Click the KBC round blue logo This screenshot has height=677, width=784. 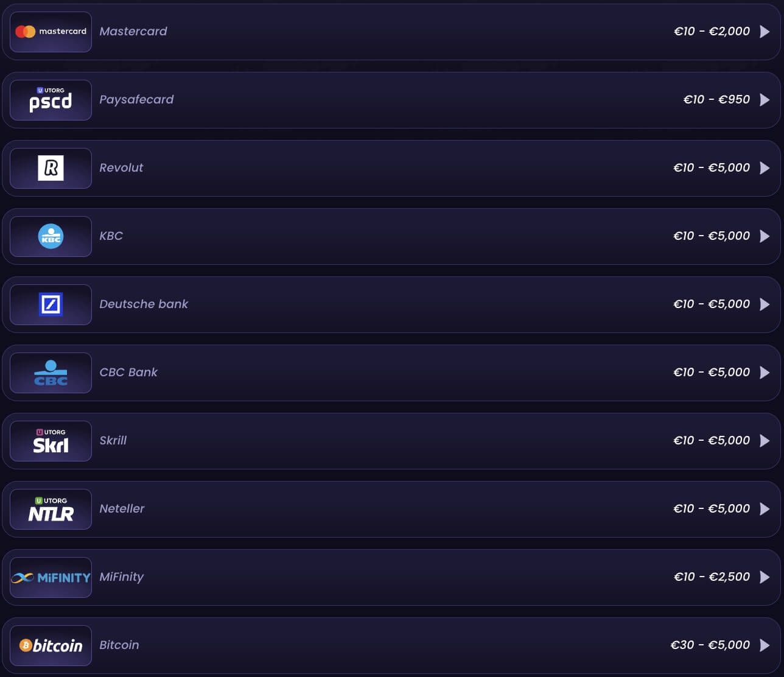(x=51, y=236)
